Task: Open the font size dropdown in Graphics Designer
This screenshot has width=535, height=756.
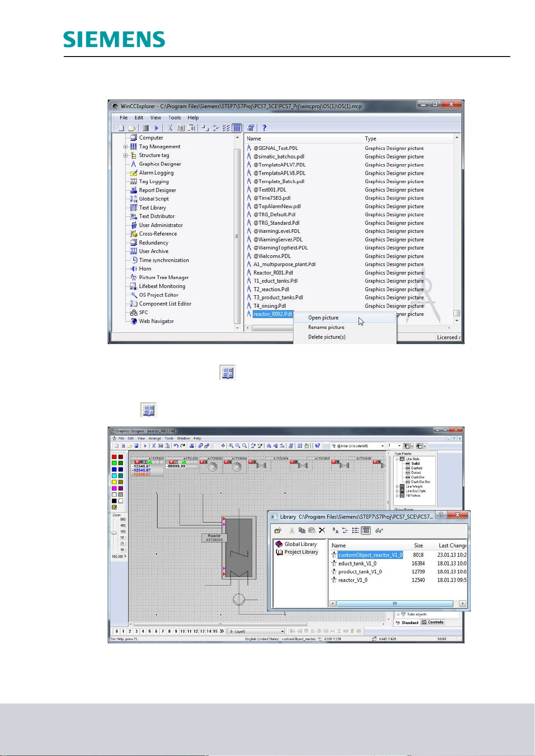Action: point(399,446)
